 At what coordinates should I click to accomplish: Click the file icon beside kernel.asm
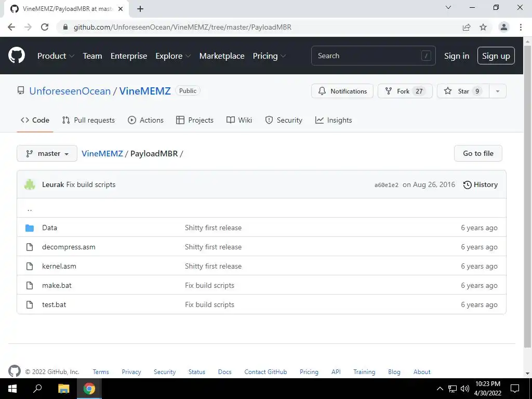tap(30, 267)
